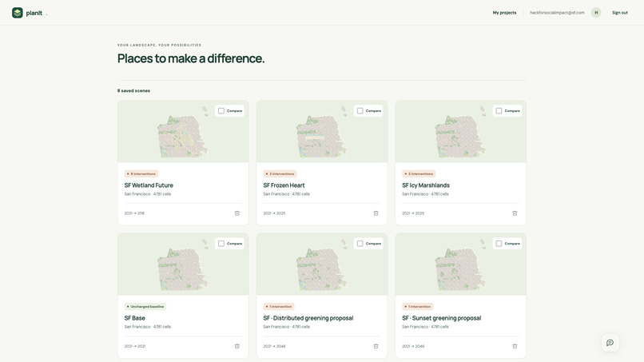This screenshot has width=644, height=362.
Task: Open SF - Sunset greening proposal title
Action: [442, 318]
